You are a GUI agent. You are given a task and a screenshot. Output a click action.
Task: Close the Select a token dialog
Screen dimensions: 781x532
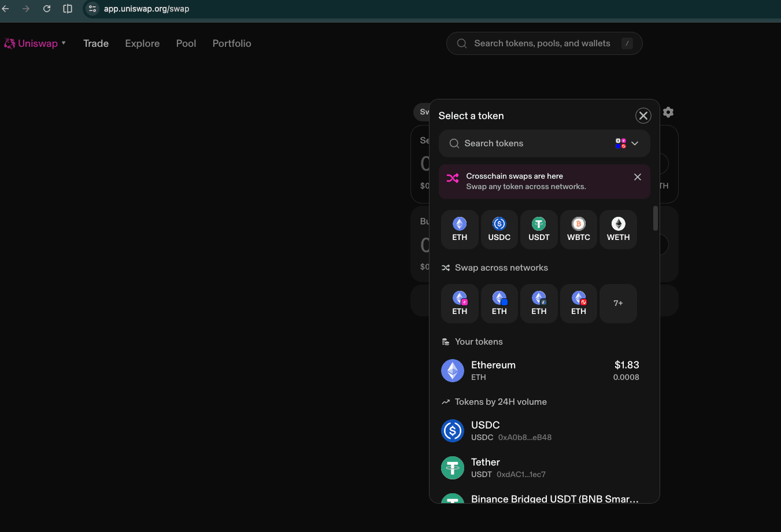[643, 116]
